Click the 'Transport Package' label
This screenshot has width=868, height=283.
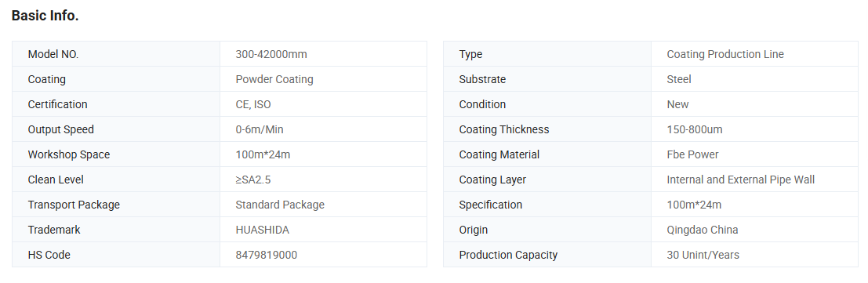point(74,205)
